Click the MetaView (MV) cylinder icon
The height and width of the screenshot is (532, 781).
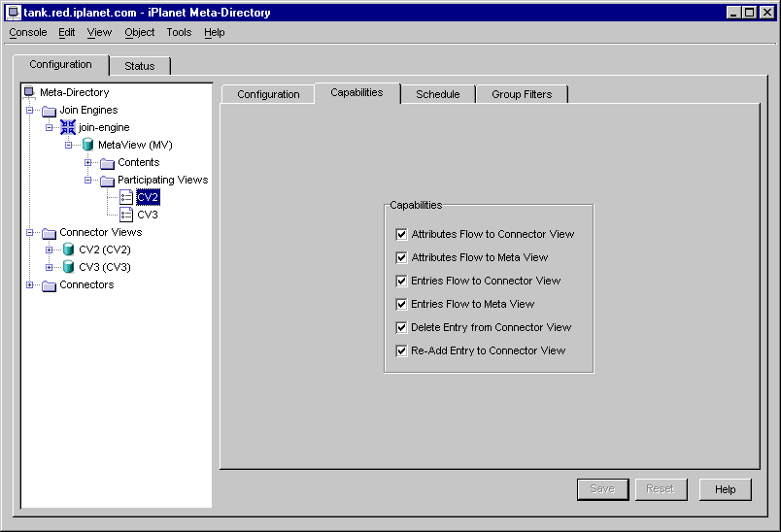[x=87, y=145]
